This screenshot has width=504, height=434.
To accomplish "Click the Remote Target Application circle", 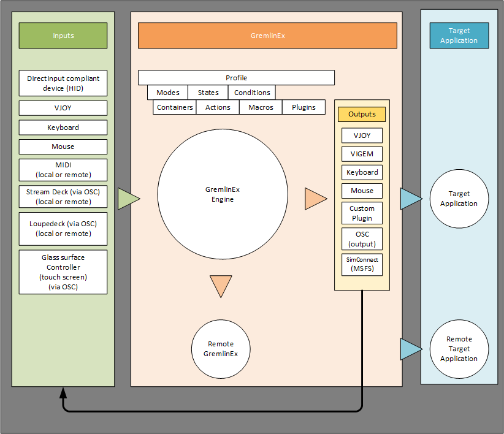I will [x=459, y=349].
